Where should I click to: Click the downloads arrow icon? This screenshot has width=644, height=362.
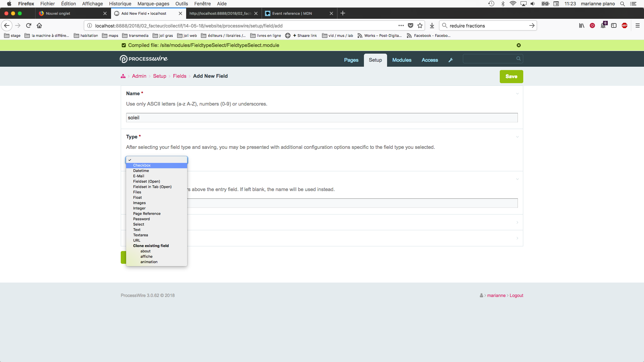(432, 25)
